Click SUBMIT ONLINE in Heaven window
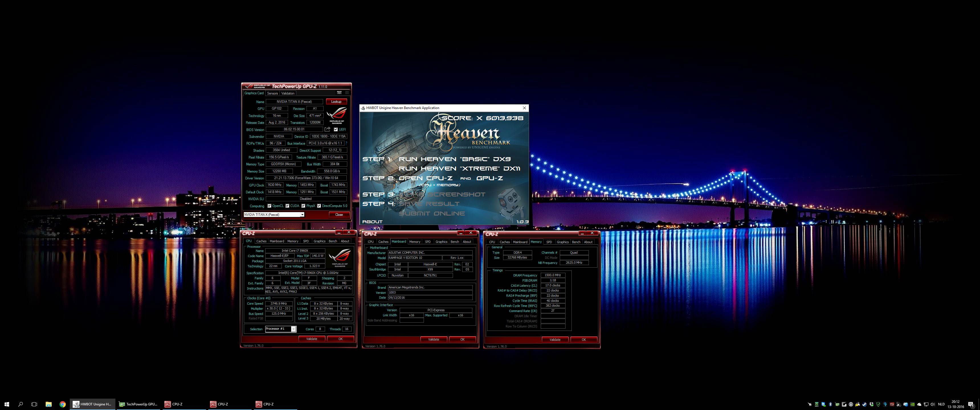The width and height of the screenshot is (980, 410). (x=431, y=213)
